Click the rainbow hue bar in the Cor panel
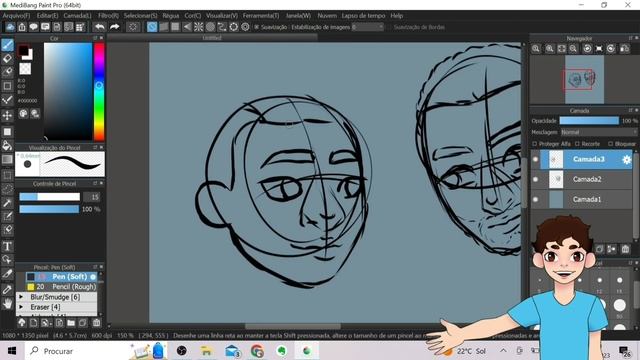The image size is (640, 360). 99,92
